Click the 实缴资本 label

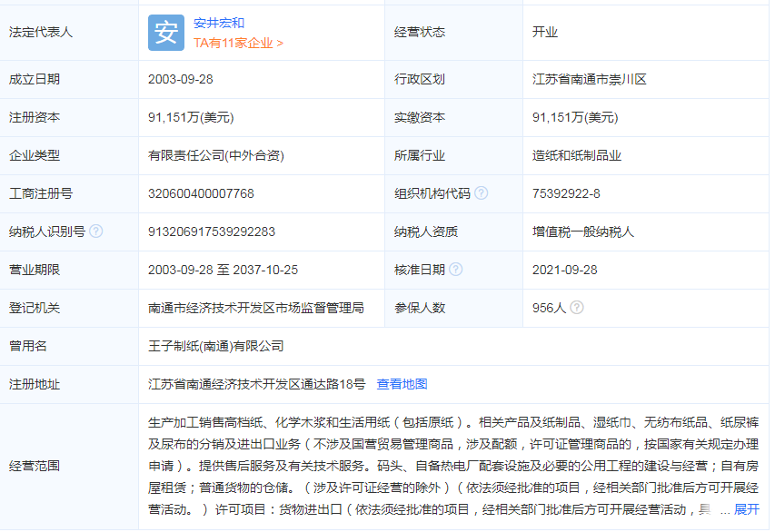click(420, 117)
